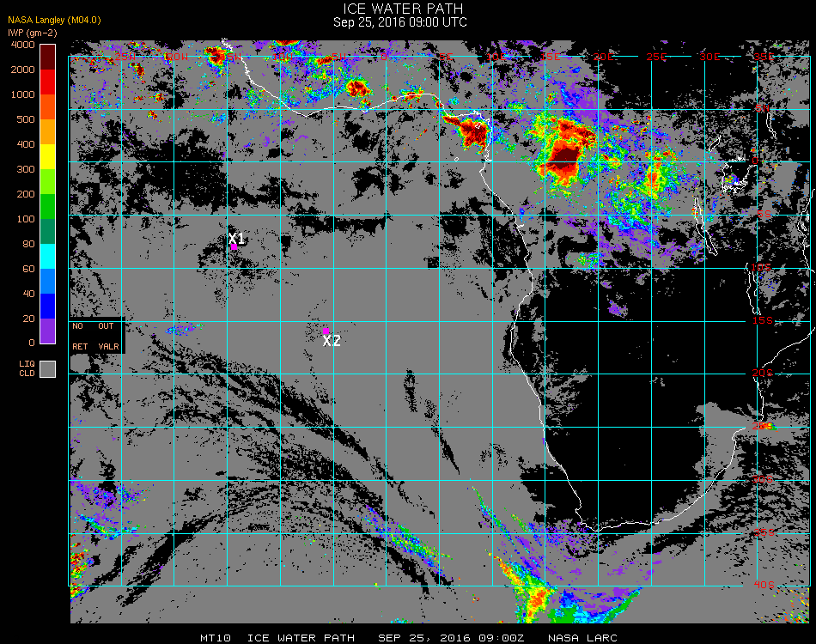Select the yellow 400-300 legend swatch
This screenshot has width=816, height=644.
point(48,156)
